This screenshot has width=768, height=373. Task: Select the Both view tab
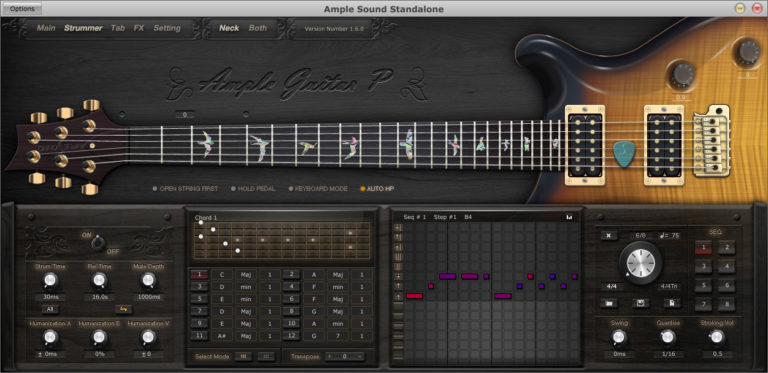[258, 28]
